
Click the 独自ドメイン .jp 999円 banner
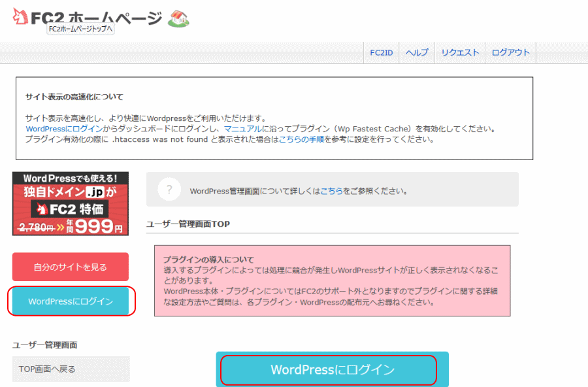71,204
